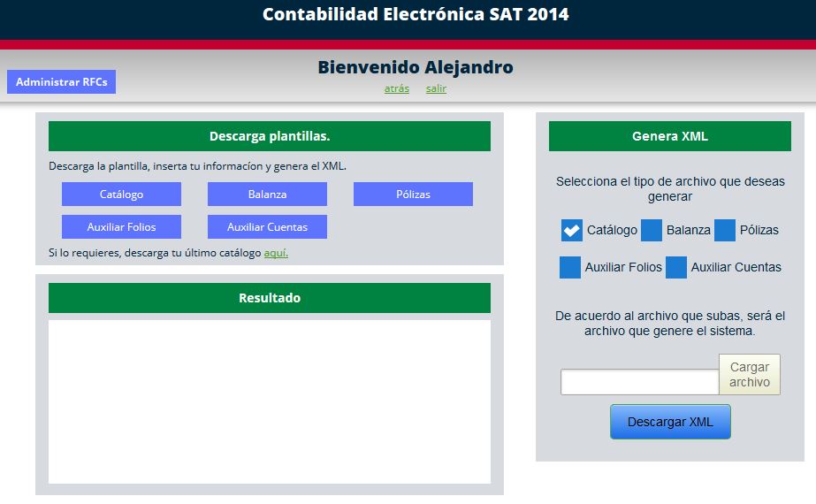Click the Descargar XML button
816x504 pixels.
click(670, 422)
